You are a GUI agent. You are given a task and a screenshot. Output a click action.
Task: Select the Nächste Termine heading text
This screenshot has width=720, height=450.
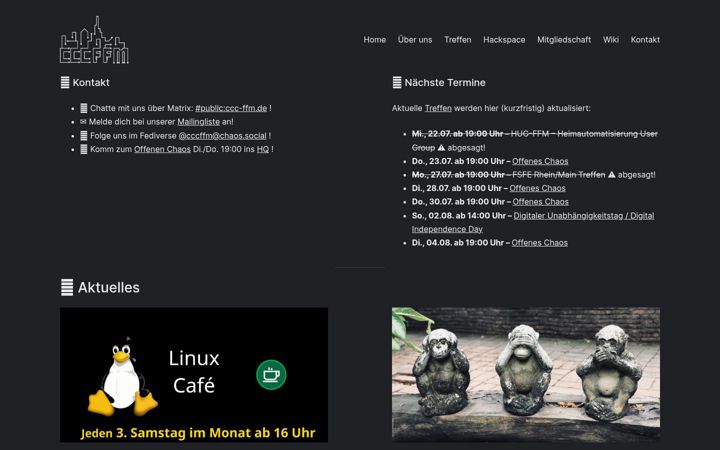[x=445, y=83]
